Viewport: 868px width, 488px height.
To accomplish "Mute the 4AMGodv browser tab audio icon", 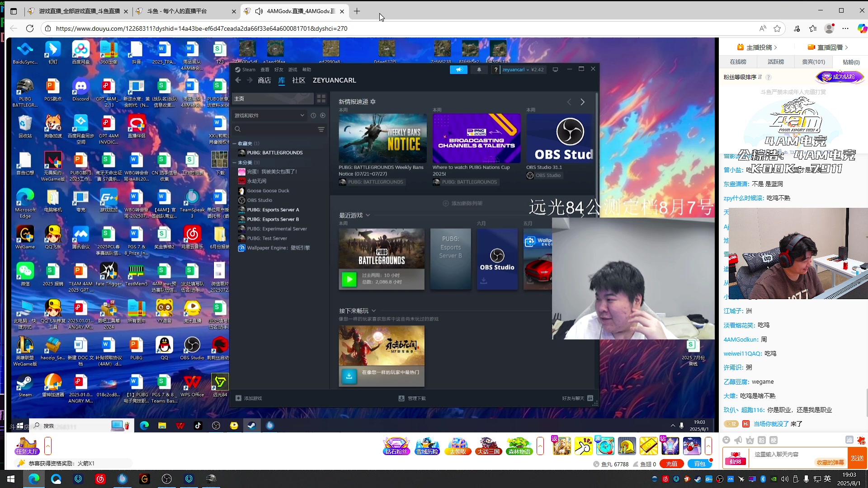I will (259, 11).
